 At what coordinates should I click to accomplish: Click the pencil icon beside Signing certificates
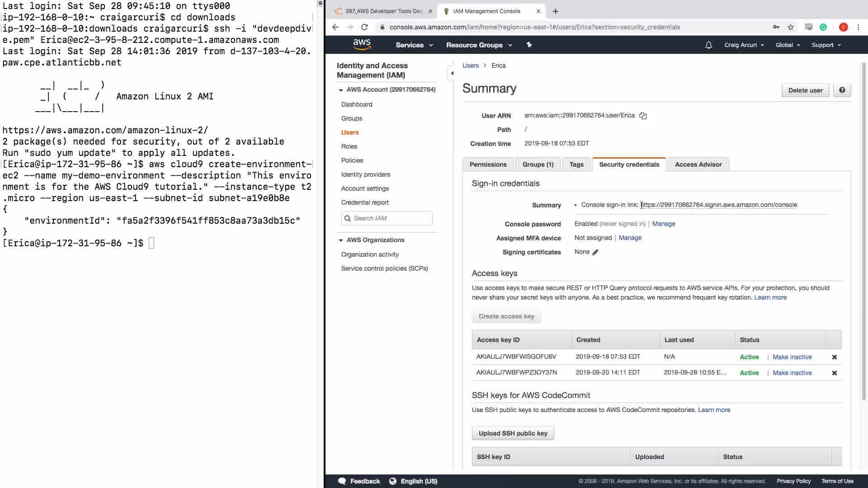click(x=595, y=252)
